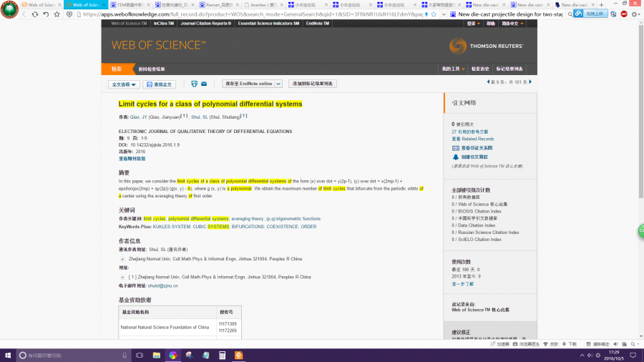Image resolution: width=644 pixels, height=362 pixels.
Task: Open author link Shui, SL
Action: tap(199, 117)
